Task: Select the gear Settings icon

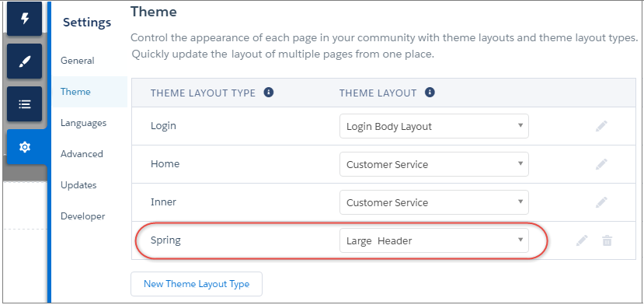Action: (x=25, y=147)
